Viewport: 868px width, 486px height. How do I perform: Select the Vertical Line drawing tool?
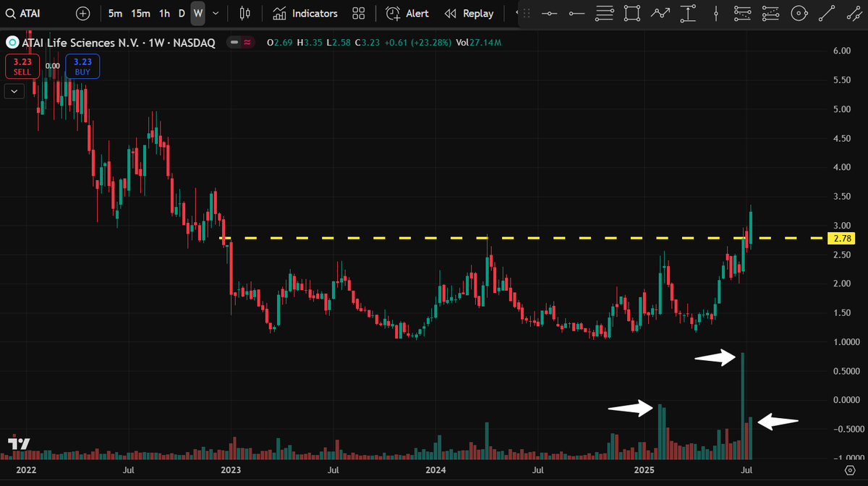coord(715,13)
